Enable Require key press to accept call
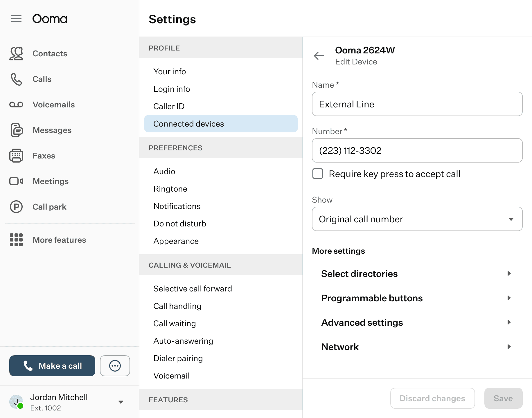Screen dimensions: 532x418 [x=318, y=174]
